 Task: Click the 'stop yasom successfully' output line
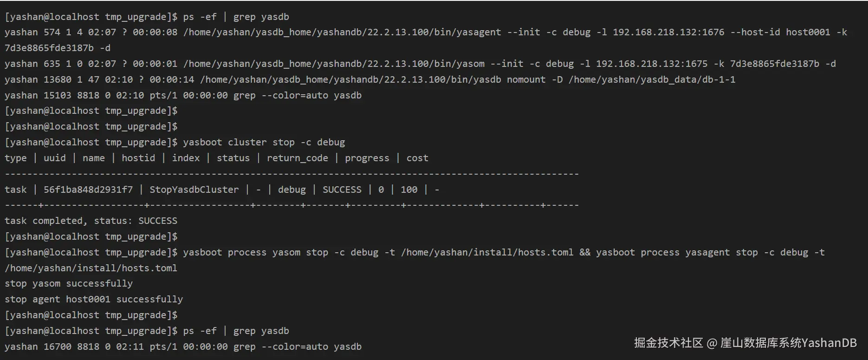[x=69, y=283]
